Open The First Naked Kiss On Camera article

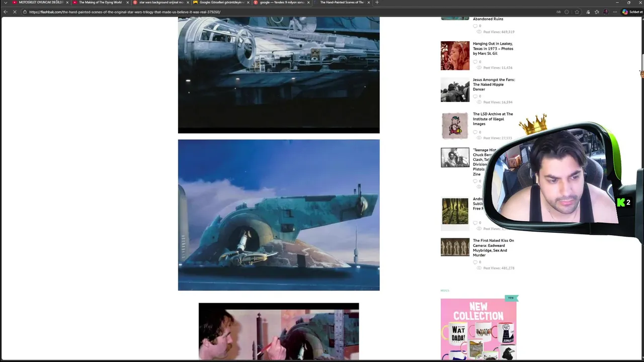coord(493,247)
